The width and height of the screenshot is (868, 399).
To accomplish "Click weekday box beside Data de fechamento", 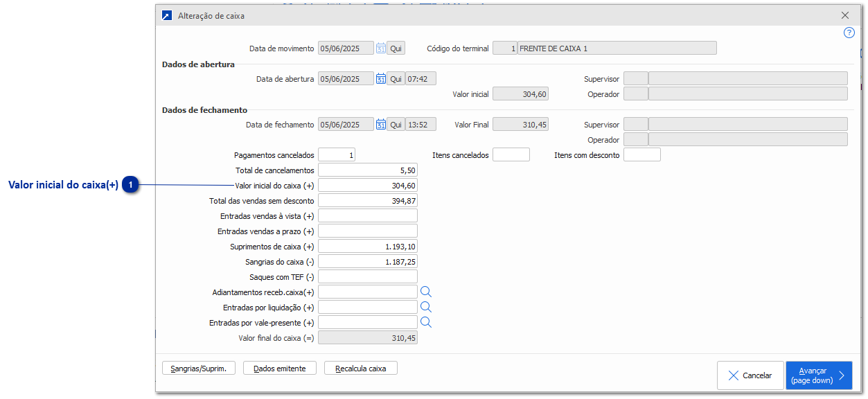I will 396,125.
